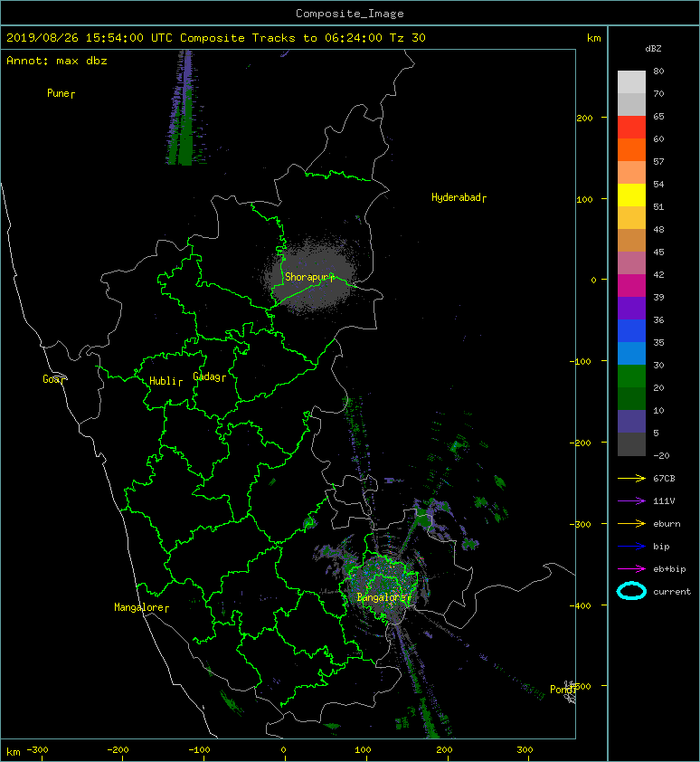Click the Annot: max dbz label

tap(57, 61)
